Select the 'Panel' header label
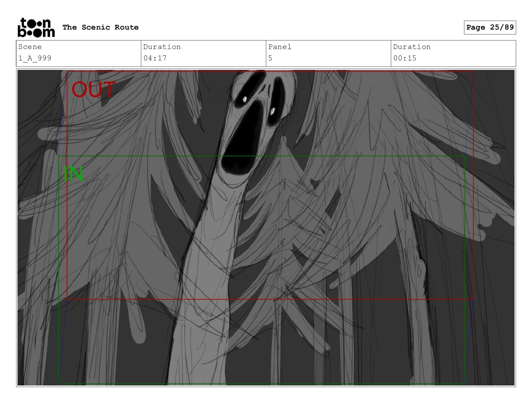This screenshot has height=411, width=532. [280, 47]
